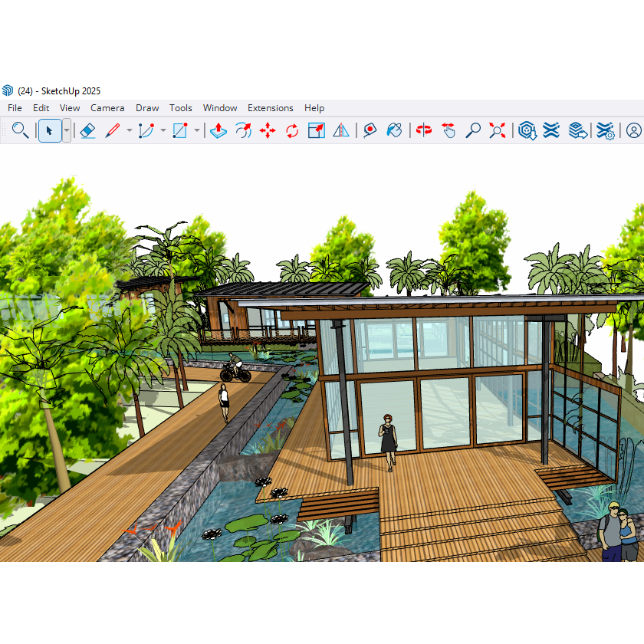The image size is (644, 644).
Task: Select the Rectangle shape tool
Action: 180,130
